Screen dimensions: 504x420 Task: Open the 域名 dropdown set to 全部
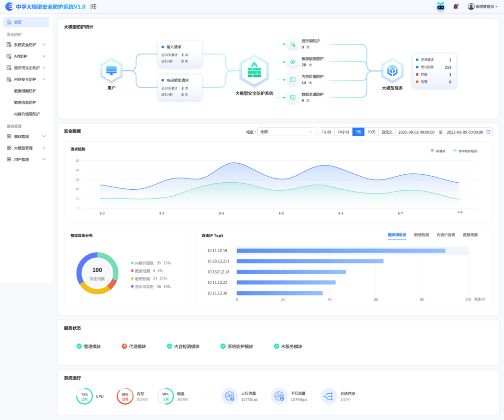[287, 132]
